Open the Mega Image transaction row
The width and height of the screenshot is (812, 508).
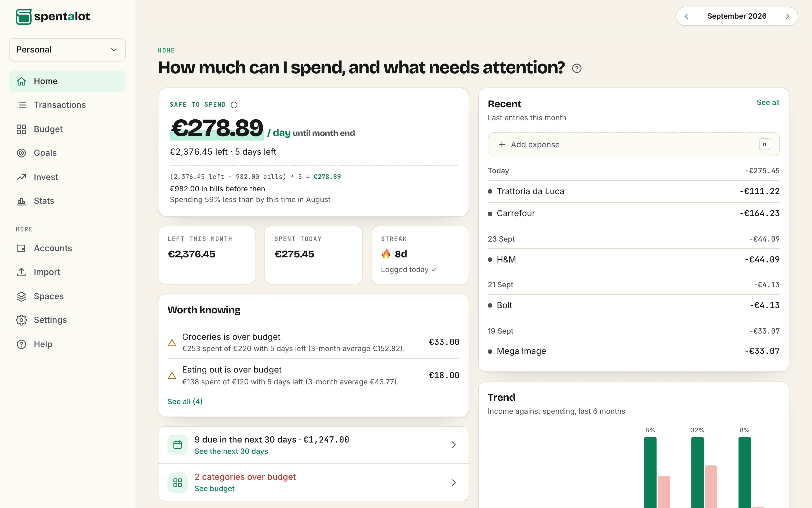click(x=634, y=351)
